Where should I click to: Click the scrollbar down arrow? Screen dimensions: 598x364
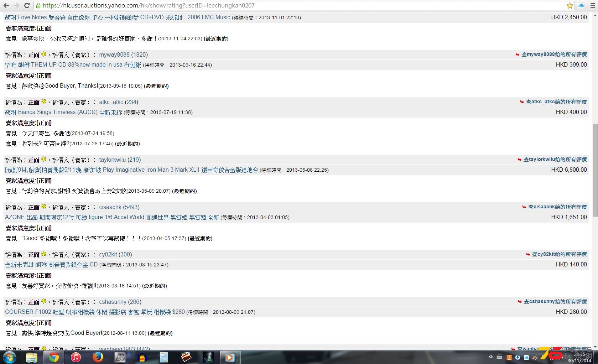click(x=595, y=347)
